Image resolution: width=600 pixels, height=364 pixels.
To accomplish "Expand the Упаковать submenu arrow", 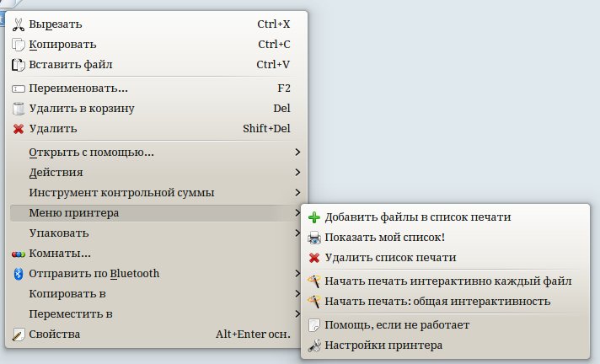I will pos(297,233).
